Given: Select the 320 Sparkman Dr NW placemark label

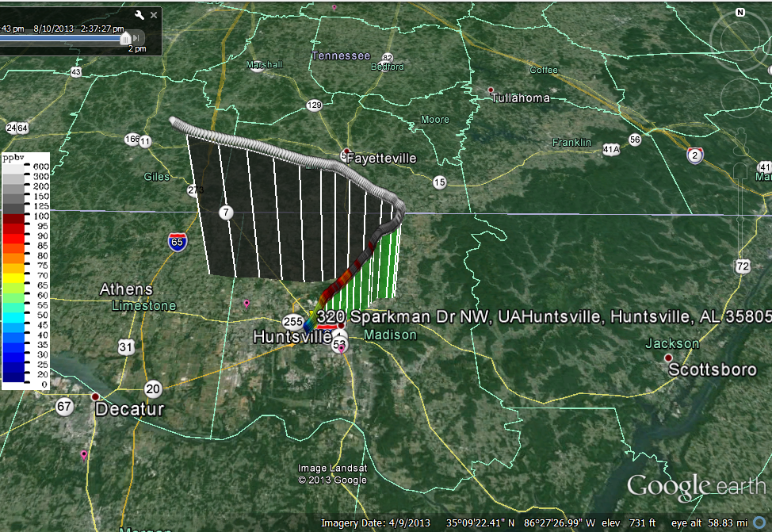Looking at the screenshot, I should pos(544,316).
